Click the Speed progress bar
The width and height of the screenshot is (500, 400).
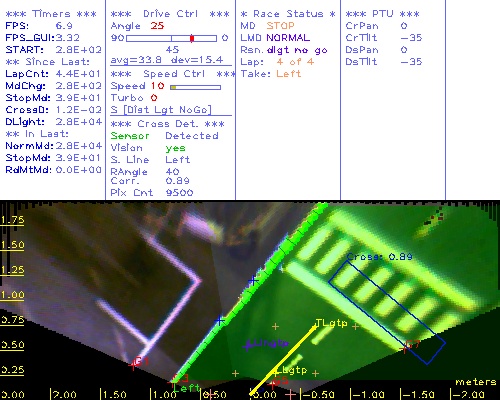click(195, 87)
